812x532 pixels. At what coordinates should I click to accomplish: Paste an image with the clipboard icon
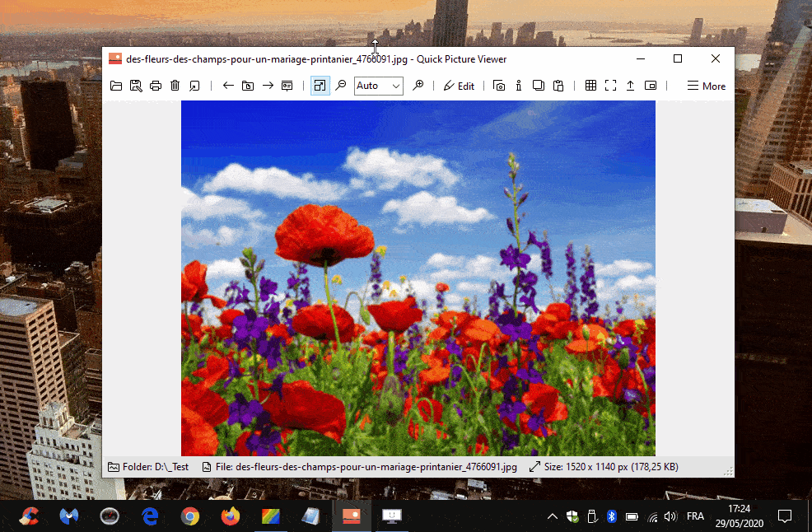coord(558,86)
